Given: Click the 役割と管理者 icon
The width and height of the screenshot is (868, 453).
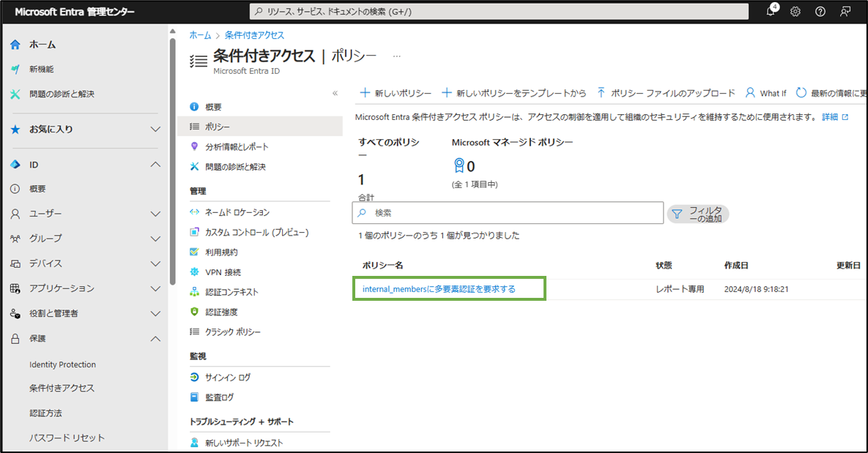Looking at the screenshot, I should pos(15,313).
